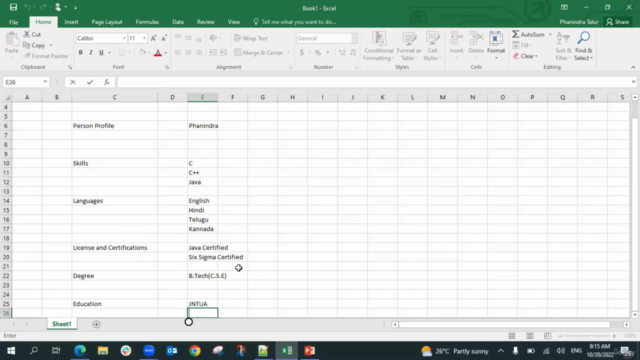Open the AutoSum dropdown arrow
640x360 pixels.
pyautogui.click(x=550, y=35)
